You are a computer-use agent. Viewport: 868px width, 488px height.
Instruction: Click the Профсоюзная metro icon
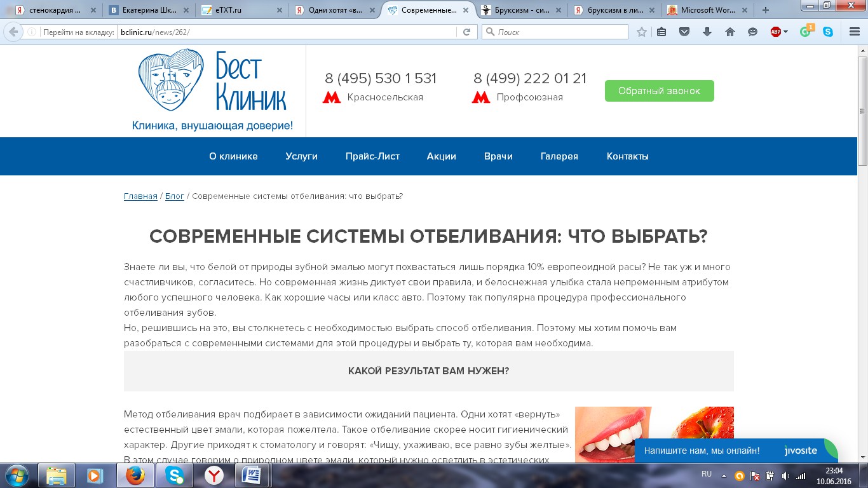point(481,97)
